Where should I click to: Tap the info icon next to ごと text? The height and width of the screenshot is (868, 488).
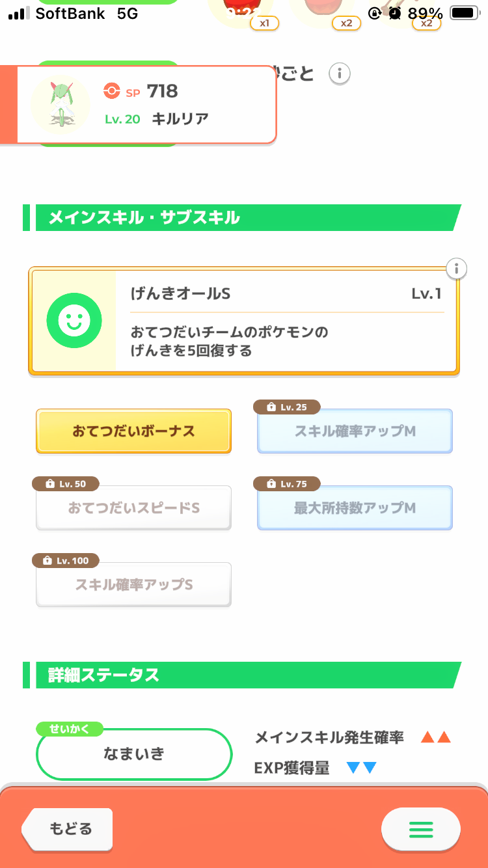[x=339, y=74]
